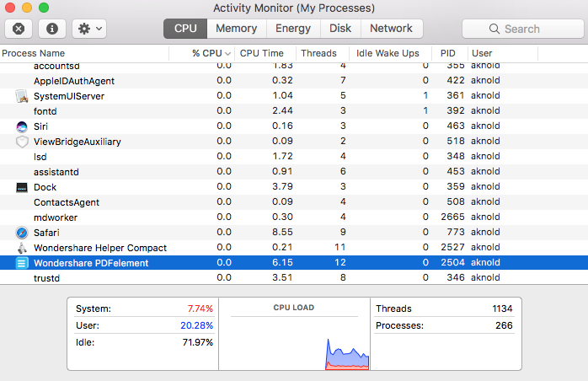This screenshot has width=588, height=381.
Task: Click PID 2665 in mdworker row
Action: click(452, 217)
